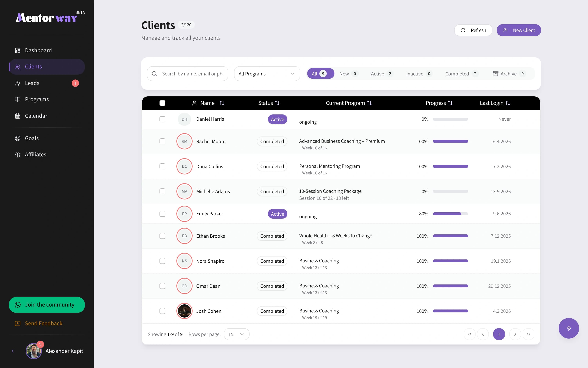Open the All Programs dropdown
The height and width of the screenshot is (368, 588).
pos(267,74)
